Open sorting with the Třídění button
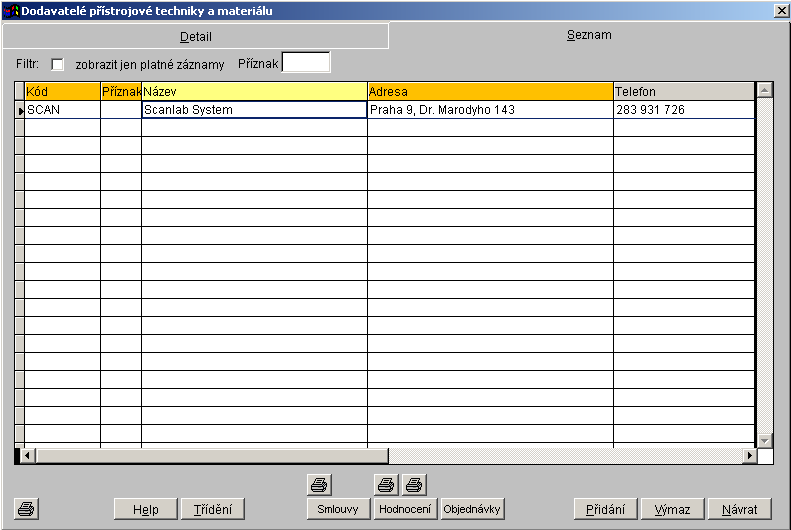Screen dimensions: 791x530 pos(212,509)
